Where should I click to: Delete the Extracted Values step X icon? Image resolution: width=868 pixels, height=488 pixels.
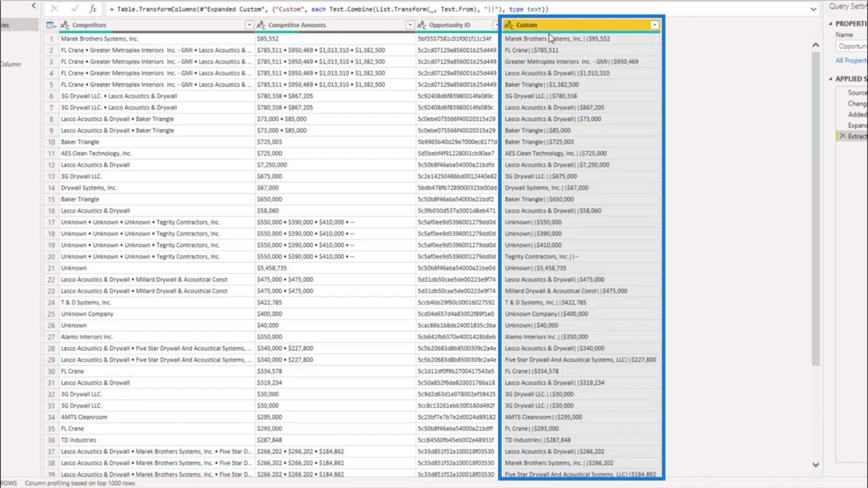pyautogui.click(x=843, y=136)
